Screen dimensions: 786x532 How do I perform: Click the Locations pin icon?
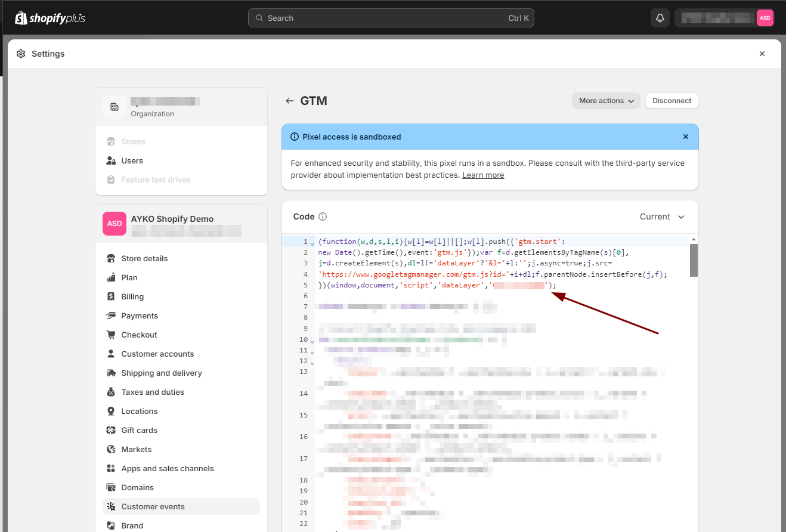[111, 411]
